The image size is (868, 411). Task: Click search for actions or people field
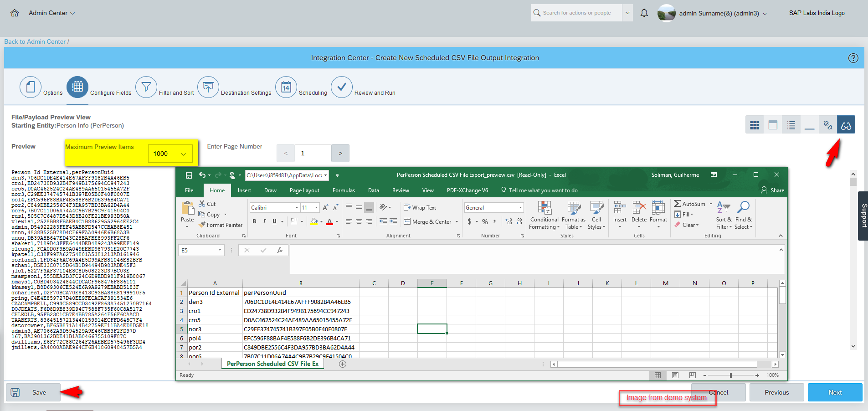[576, 13]
